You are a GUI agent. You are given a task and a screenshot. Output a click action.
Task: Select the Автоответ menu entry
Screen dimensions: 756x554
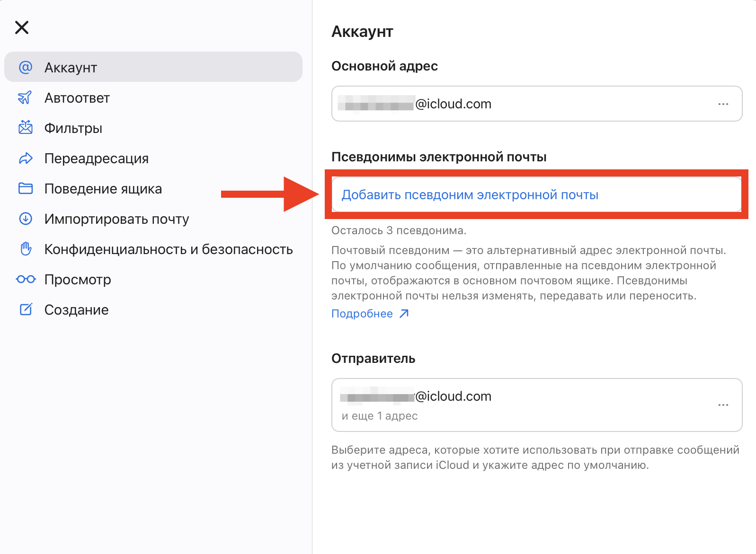coord(77,97)
